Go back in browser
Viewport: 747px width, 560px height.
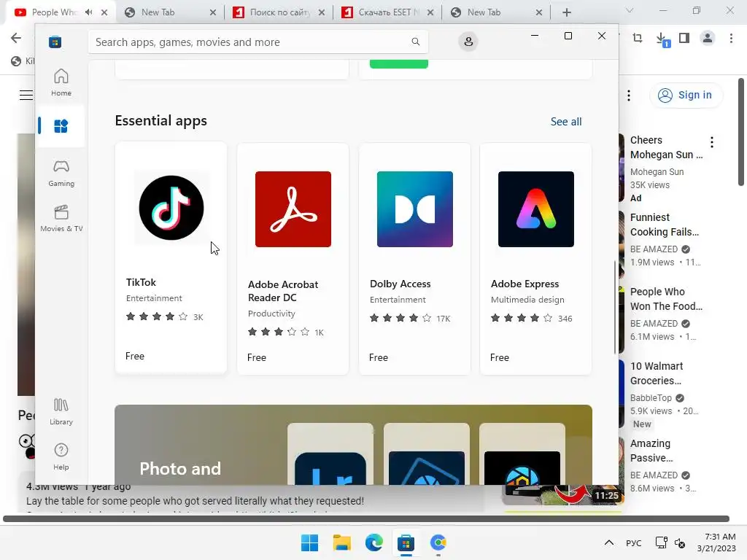(16, 38)
